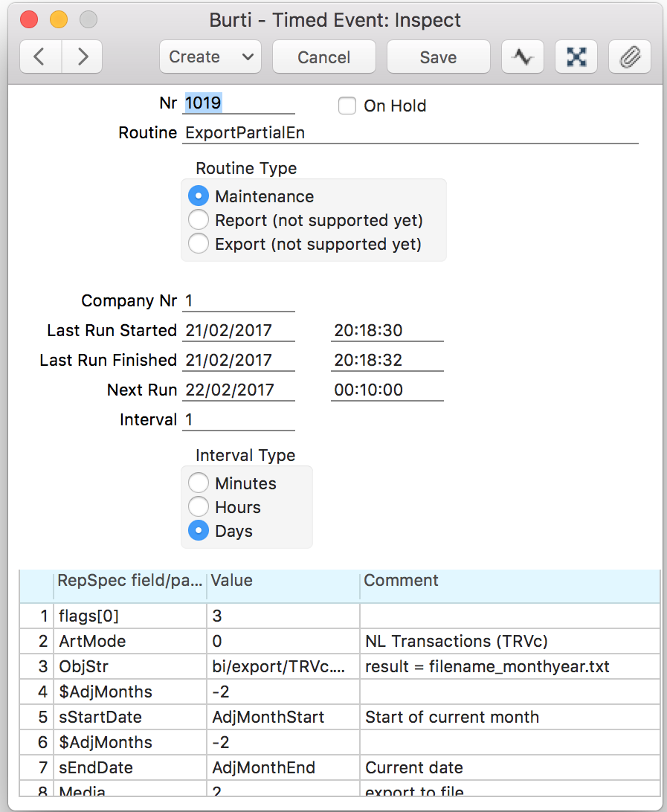Click the Interval value field
This screenshot has height=812, width=667.
coord(238,420)
